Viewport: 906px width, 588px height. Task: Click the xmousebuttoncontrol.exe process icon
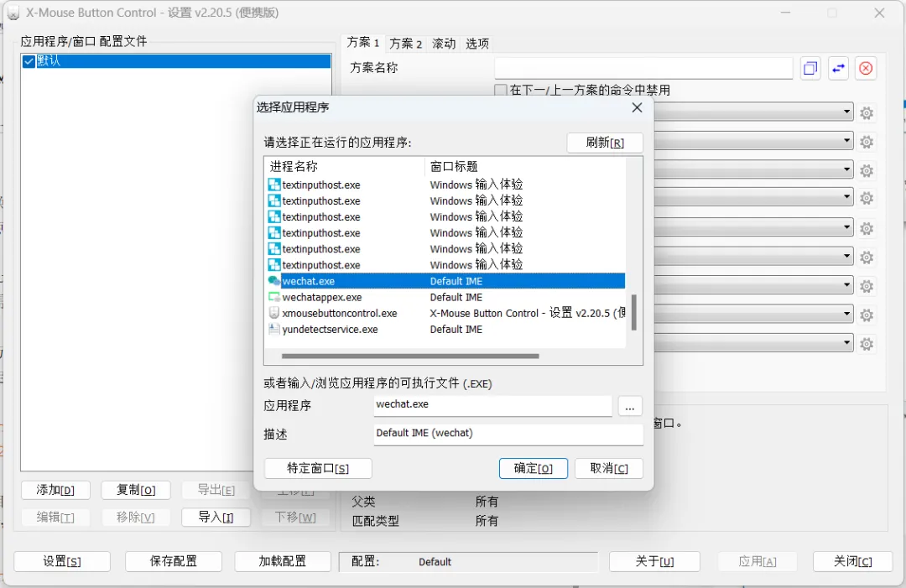pyautogui.click(x=274, y=313)
